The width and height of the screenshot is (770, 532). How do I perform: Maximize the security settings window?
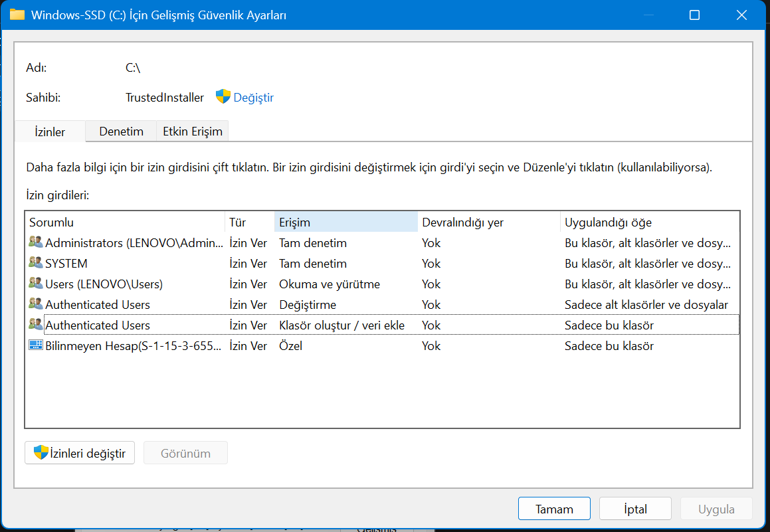(694, 15)
